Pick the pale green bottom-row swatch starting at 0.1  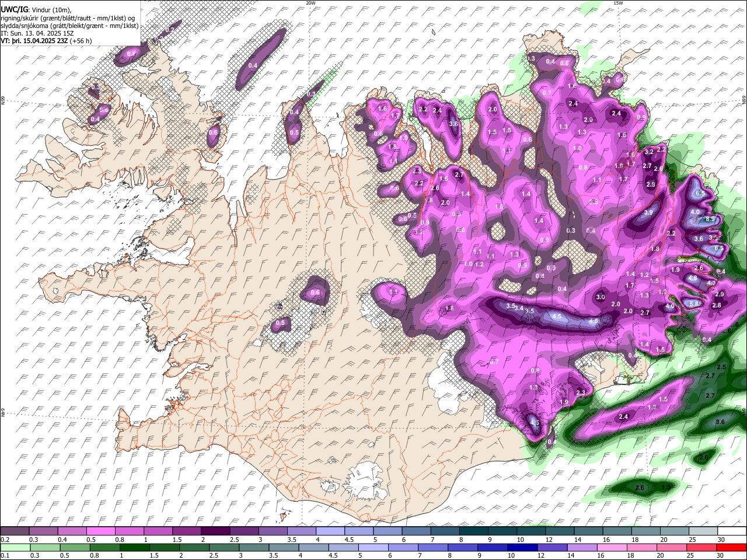pos(15,548)
